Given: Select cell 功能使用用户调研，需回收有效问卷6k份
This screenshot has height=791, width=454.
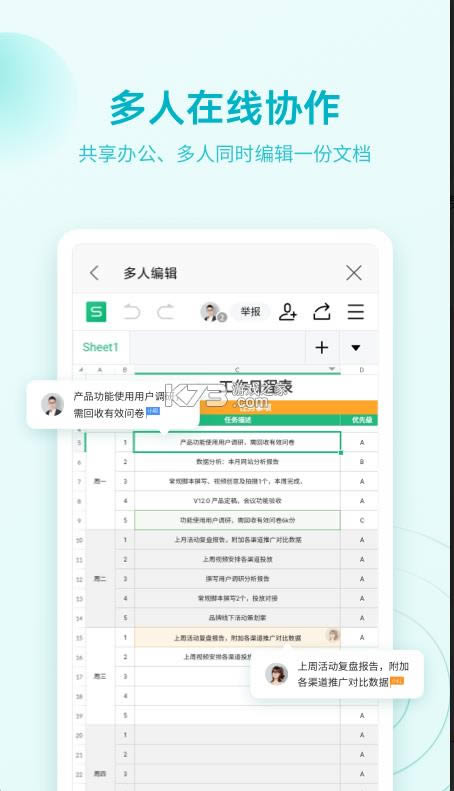Looking at the screenshot, I should 237,520.
